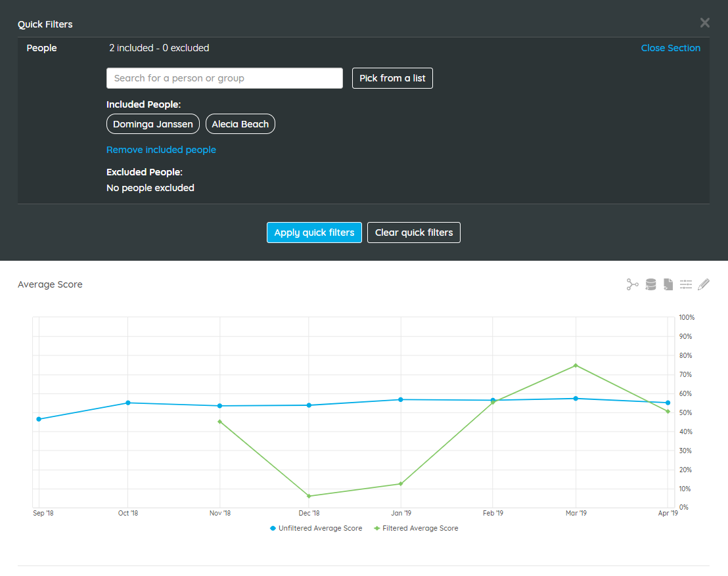Export chart using the document icon
The height and width of the screenshot is (576, 728).
[x=668, y=284]
